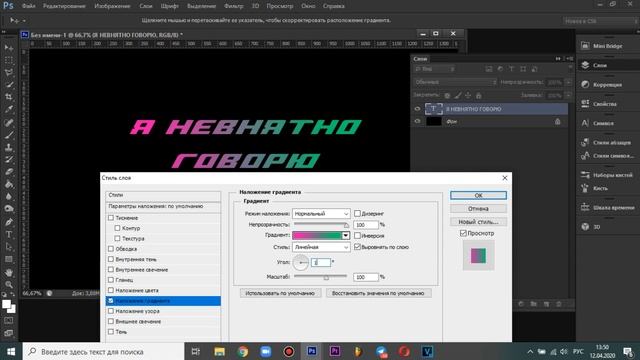Select the Zoom magnifier tool
Viewport: 640px width, 360px height.
[x=9, y=284]
